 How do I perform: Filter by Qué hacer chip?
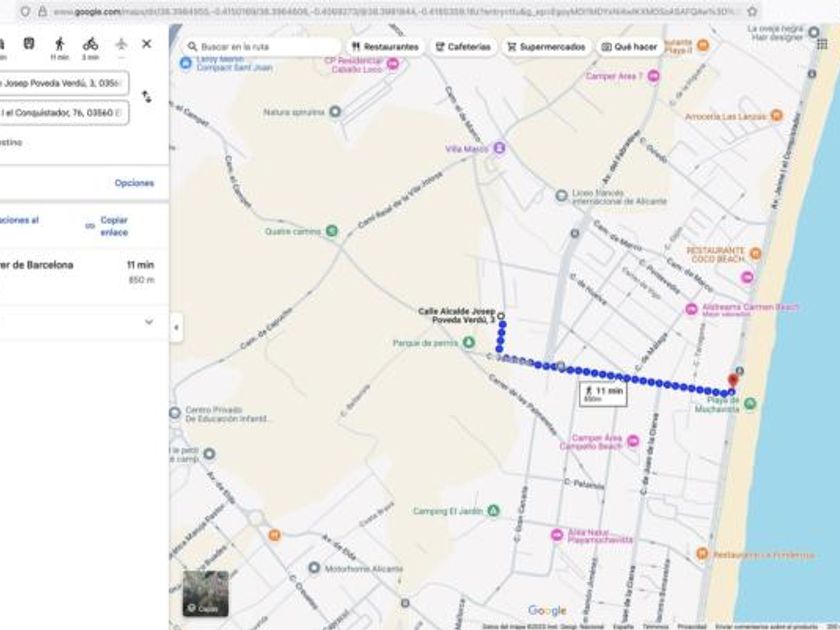pyautogui.click(x=630, y=47)
